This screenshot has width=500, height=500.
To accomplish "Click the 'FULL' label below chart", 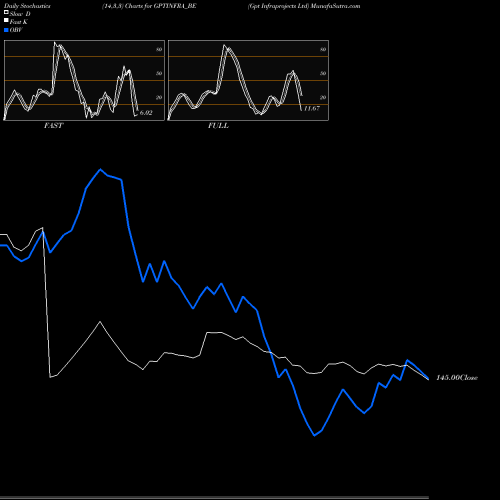I will click(x=218, y=126).
